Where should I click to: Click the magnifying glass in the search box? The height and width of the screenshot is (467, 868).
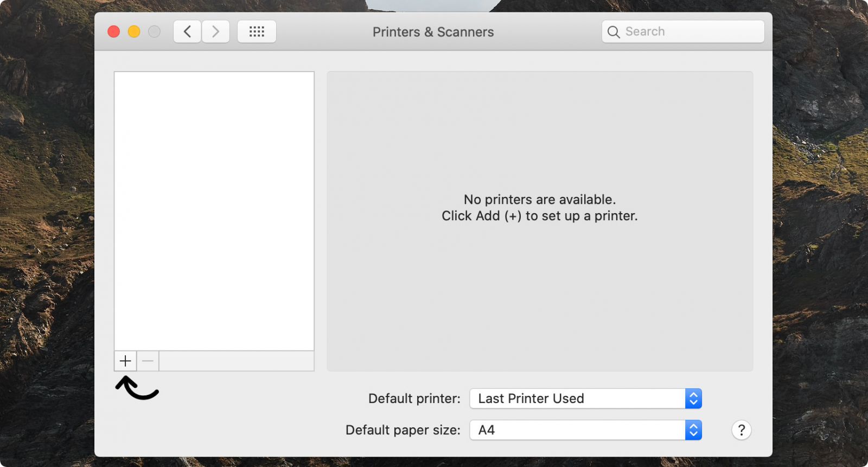(614, 32)
